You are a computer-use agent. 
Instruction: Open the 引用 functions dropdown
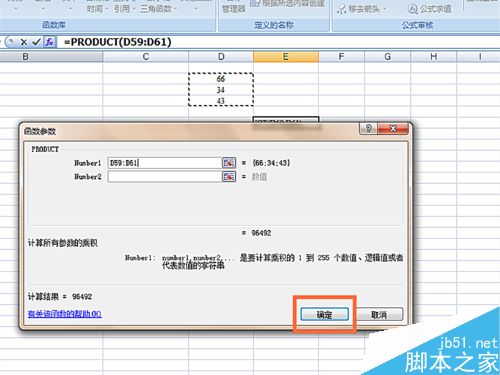tap(124, 9)
